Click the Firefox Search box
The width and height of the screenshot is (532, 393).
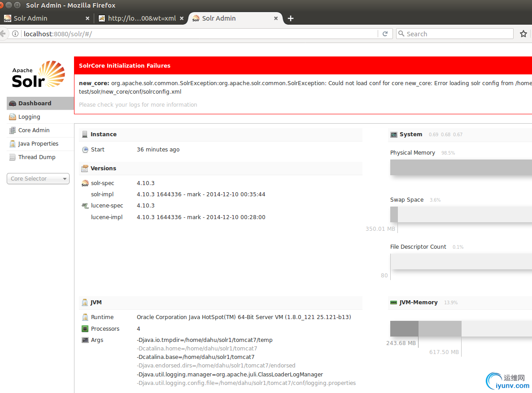click(455, 34)
